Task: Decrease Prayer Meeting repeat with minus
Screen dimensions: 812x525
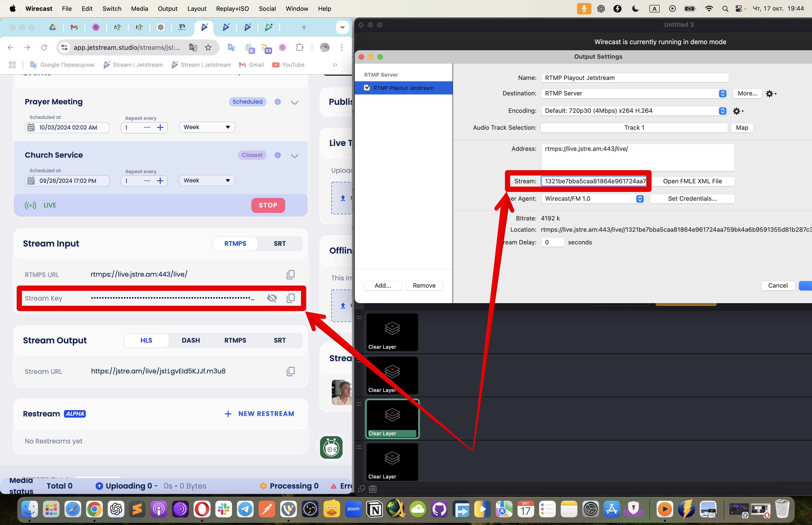Action: 147,128
